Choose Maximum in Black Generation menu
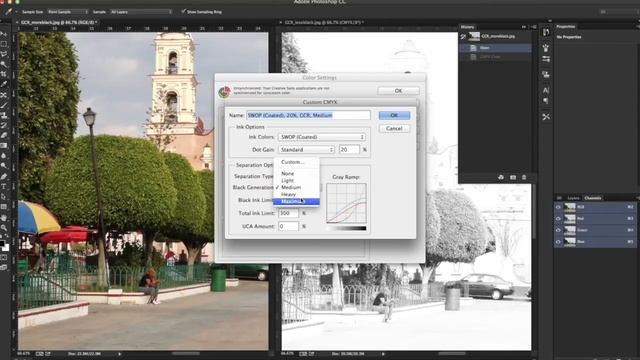This screenshot has width=640, height=360. tap(296, 201)
